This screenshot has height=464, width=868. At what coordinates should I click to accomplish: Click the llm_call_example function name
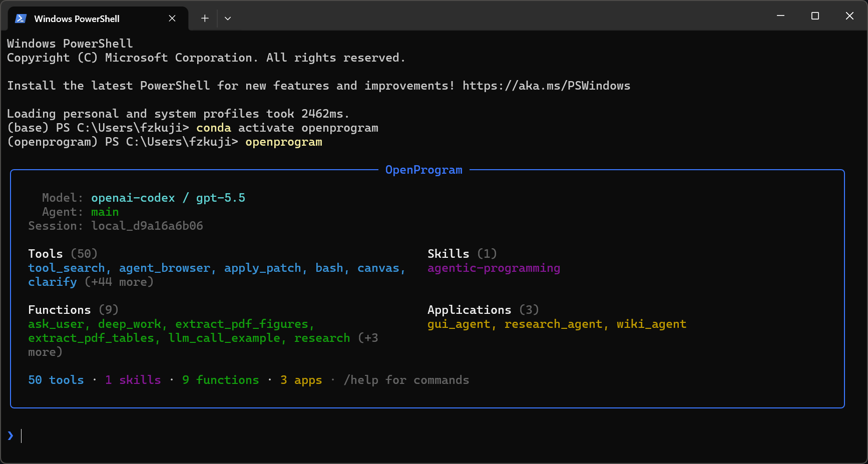(x=224, y=338)
